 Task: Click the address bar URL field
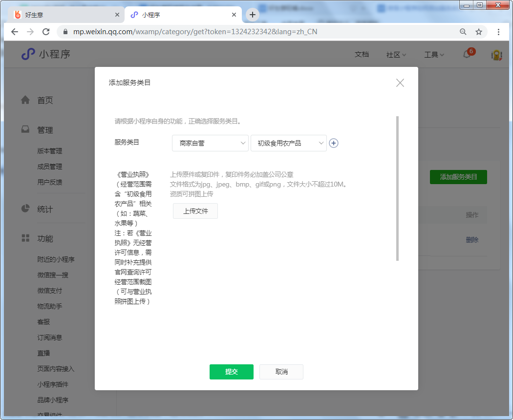[195, 32]
